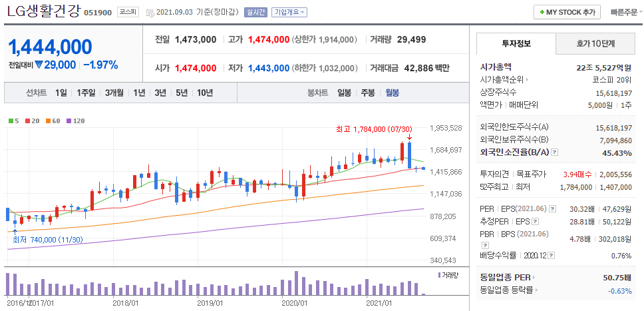Click the 거래대금 value 42,886 백만
The height and width of the screenshot is (311, 644).
[427, 68]
